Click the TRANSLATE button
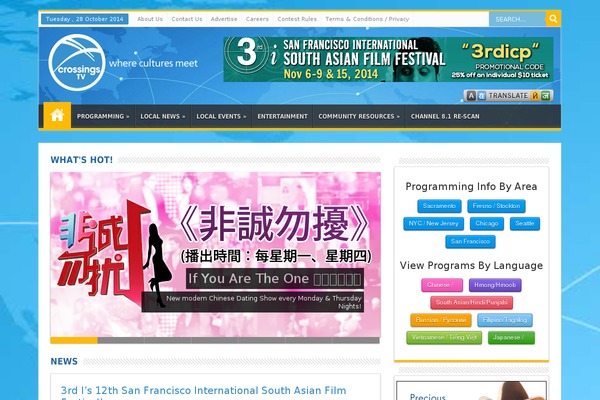The width and height of the screenshot is (600, 400). click(508, 96)
